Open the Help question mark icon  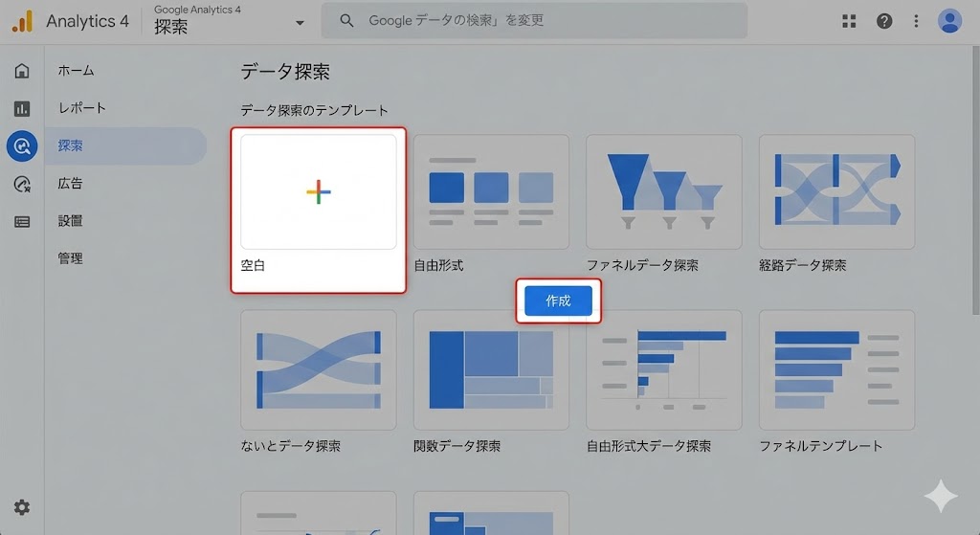[x=883, y=21]
